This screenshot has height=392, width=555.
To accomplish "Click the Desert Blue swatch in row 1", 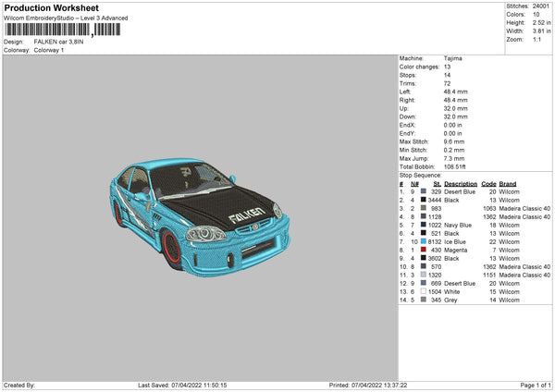I will [x=424, y=191].
